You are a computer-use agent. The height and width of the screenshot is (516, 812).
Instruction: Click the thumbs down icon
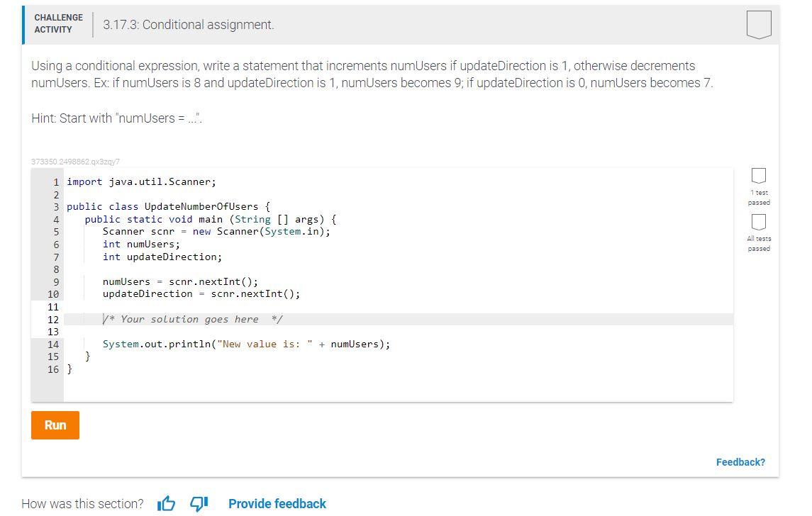pyautogui.click(x=198, y=503)
